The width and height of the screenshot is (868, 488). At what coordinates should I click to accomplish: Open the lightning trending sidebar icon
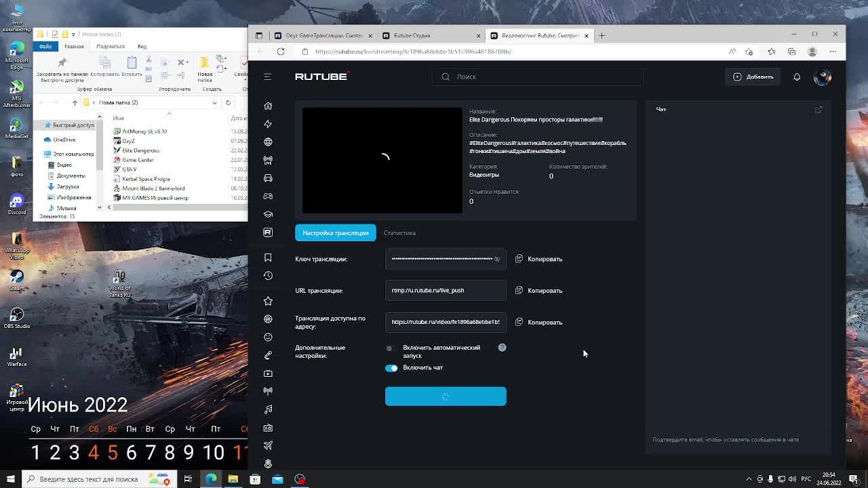tap(268, 124)
